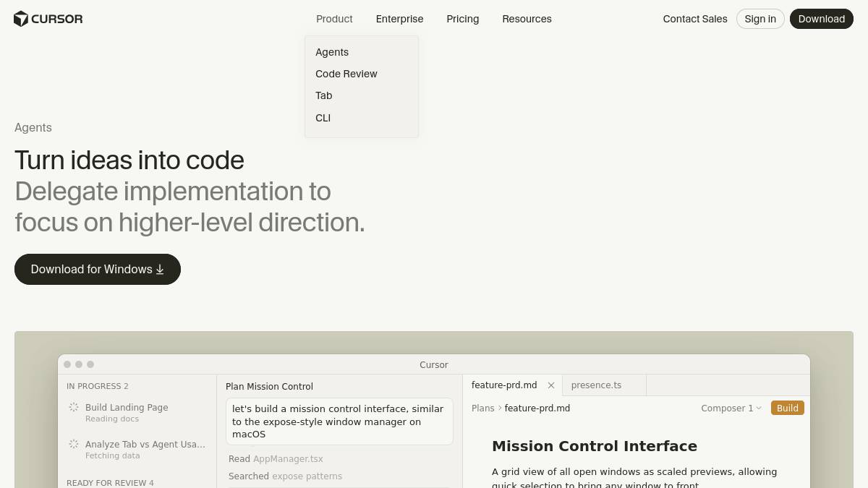The image size is (868, 488).
Task: Switch to the presence.ts tab
Action: coord(596,385)
